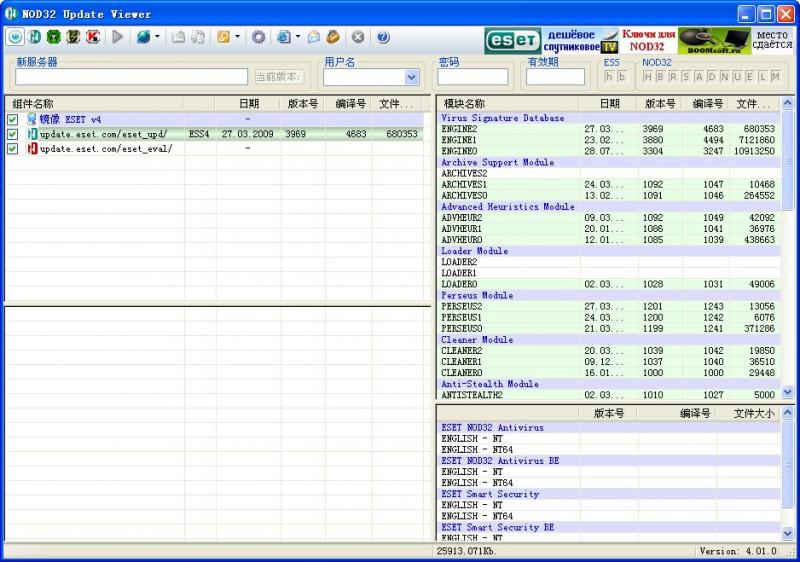Click the left list 编译号 column header
The width and height of the screenshot is (800, 562).
click(349, 104)
